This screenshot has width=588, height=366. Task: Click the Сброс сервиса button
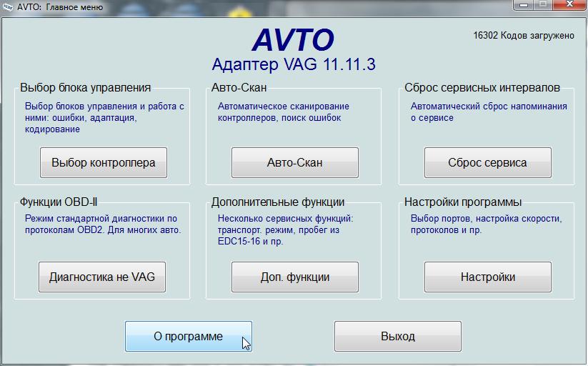click(x=488, y=162)
